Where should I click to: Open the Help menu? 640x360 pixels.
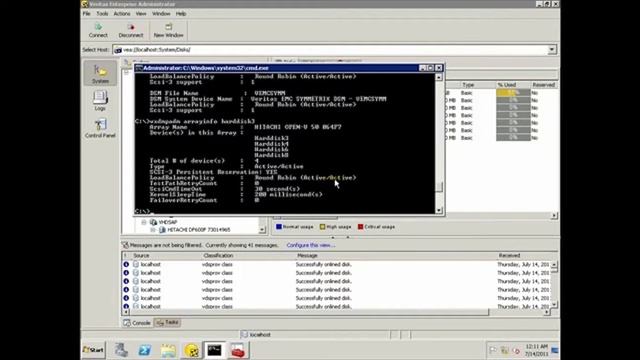[x=181, y=13]
